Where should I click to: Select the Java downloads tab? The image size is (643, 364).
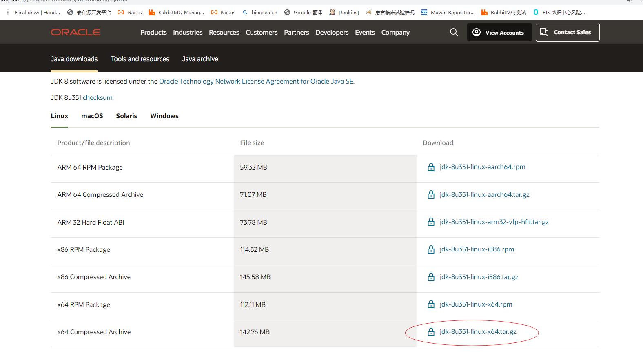pos(74,59)
